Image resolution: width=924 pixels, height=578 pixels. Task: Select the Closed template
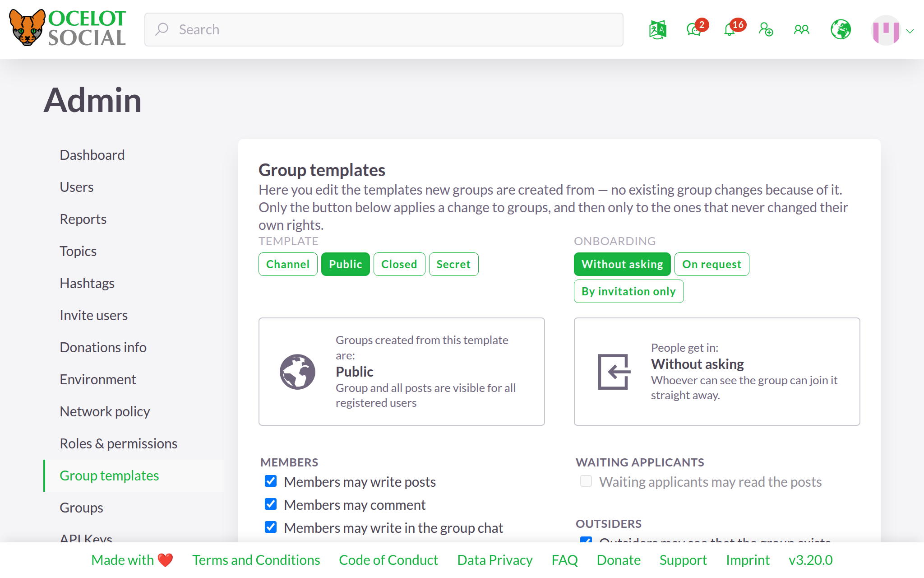[399, 264]
